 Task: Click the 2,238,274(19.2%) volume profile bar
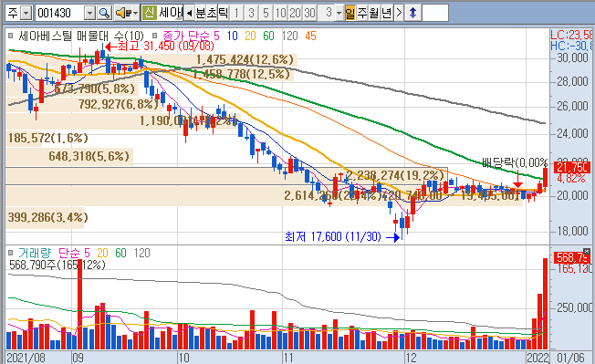[226, 176]
